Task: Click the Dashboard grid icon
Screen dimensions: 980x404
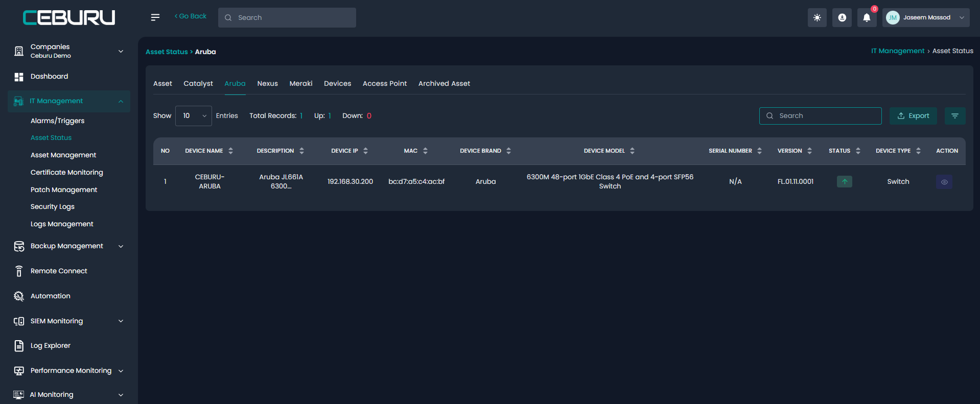Action: point(19,77)
